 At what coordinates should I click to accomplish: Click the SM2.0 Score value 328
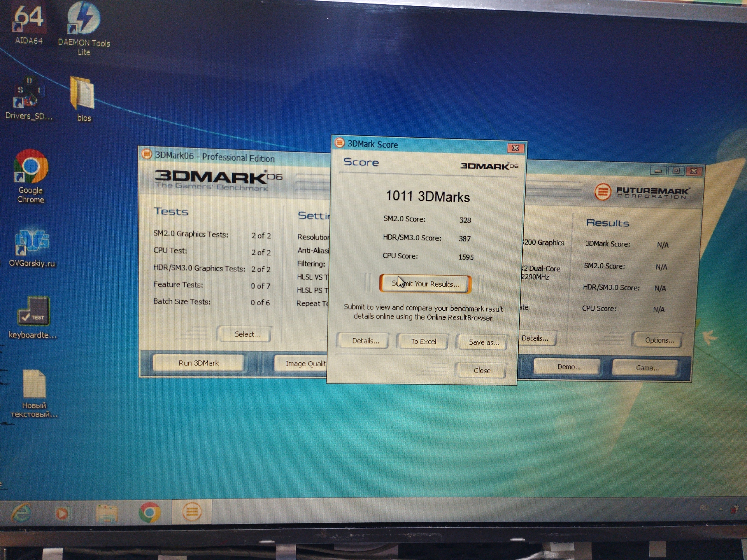[465, 220]
